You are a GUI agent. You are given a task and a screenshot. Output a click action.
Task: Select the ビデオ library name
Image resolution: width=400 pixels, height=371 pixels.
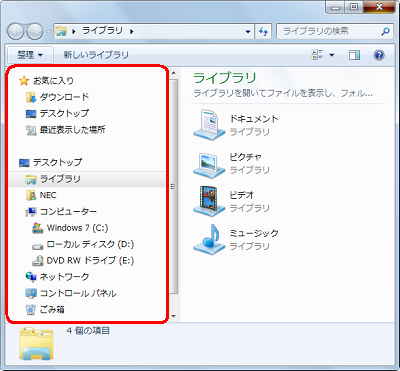[x=242, y=195]
